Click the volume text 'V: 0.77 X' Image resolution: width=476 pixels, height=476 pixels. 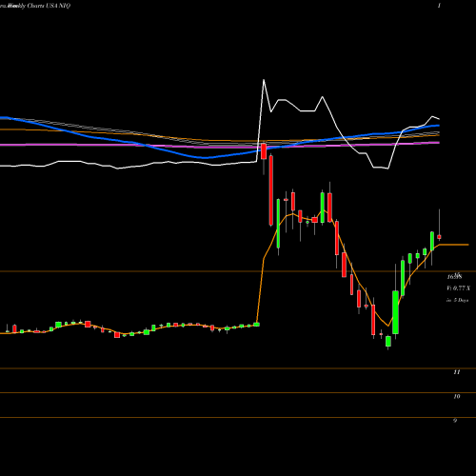[x=459, y=288]
